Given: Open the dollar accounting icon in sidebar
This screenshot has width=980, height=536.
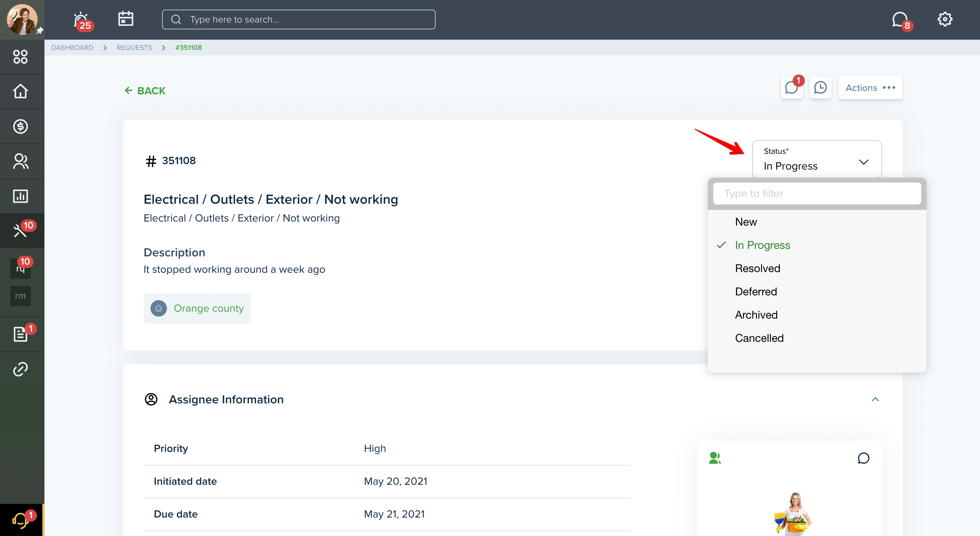Looking at the screenshot, I should pyautogui.click(x=21, y=126).
